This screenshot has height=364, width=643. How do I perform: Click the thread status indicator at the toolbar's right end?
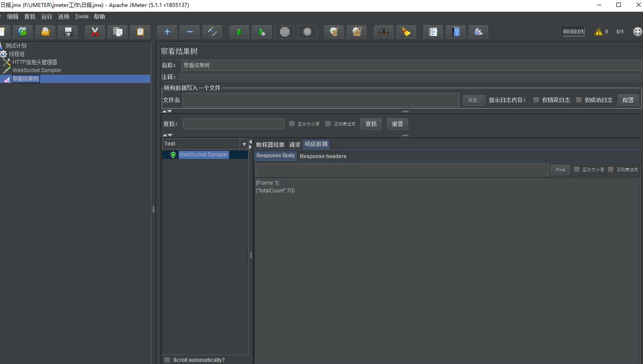637,32
